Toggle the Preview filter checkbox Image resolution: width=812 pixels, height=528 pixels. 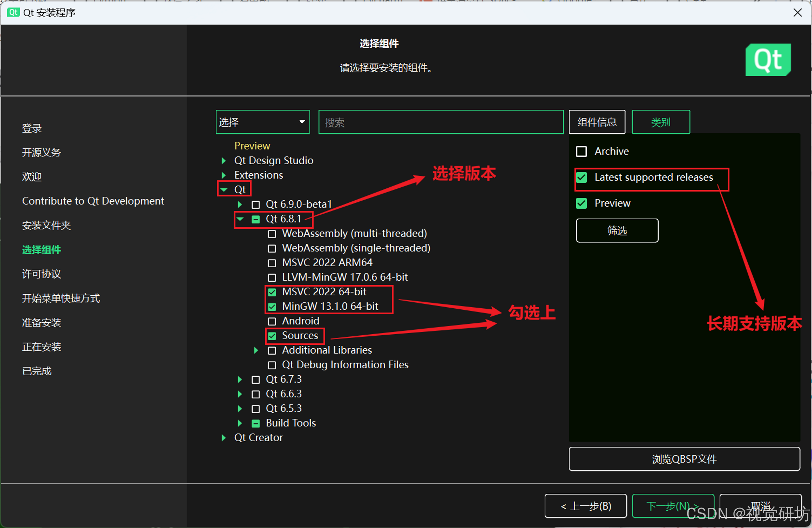point(581,203)
